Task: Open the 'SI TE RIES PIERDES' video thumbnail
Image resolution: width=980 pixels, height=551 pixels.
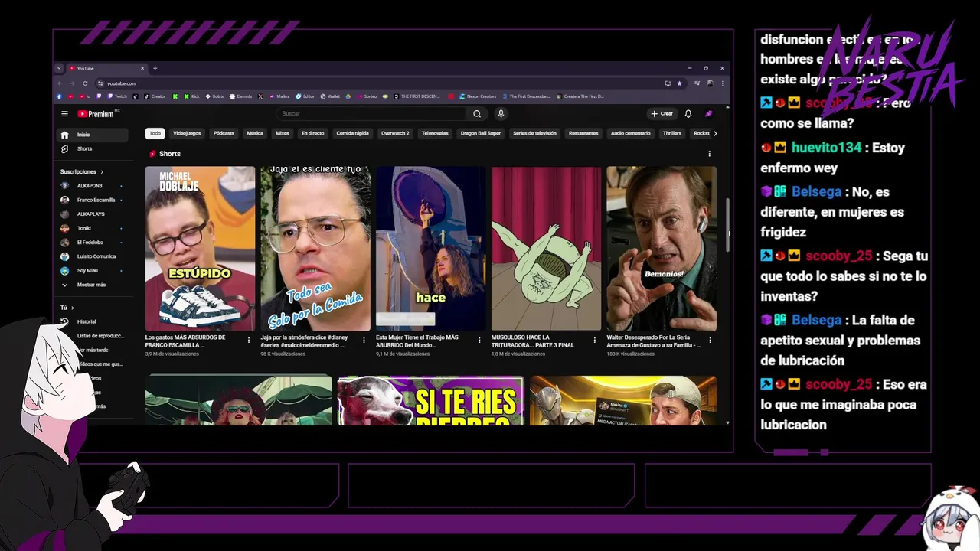Action: pyautogui.click(x=431, y=400)
